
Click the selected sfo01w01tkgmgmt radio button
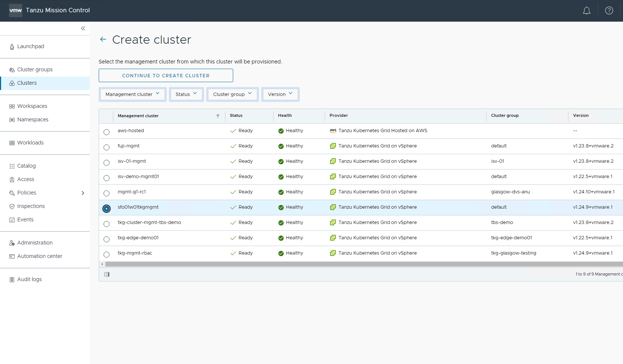pos(107,209)
